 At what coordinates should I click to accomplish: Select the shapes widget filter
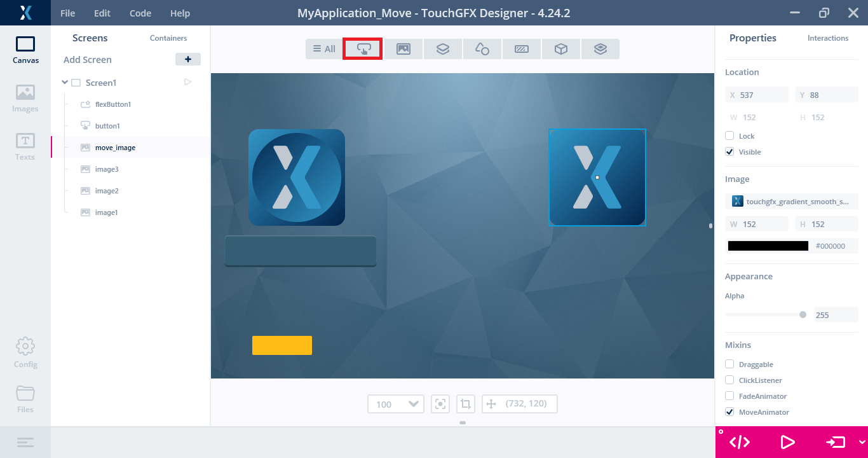click(x=482, y=48)
